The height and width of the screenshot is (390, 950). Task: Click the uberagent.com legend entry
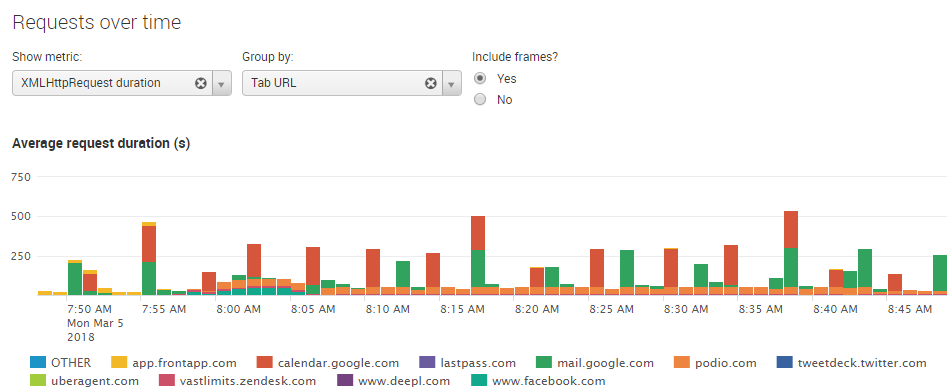pos(84,382)
